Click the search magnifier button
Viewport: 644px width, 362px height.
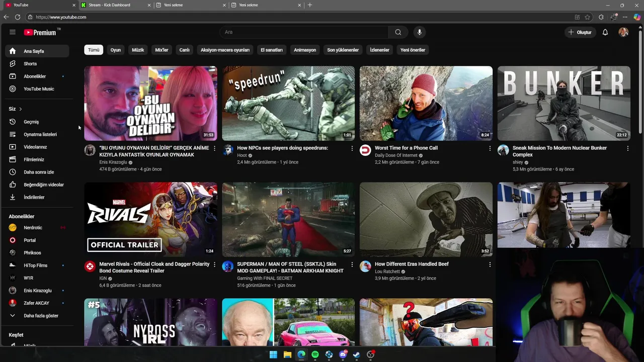click(x=398, y=32)
